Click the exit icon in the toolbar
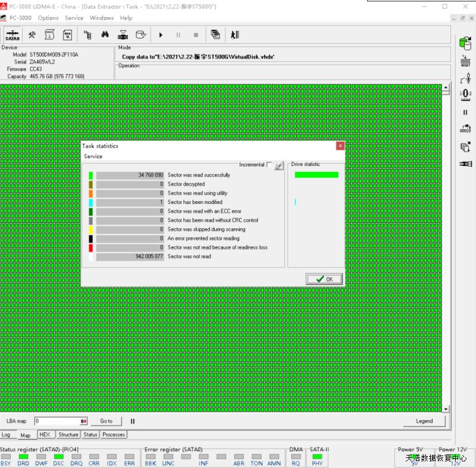This screenshot has height=468, width=476. 235,34
